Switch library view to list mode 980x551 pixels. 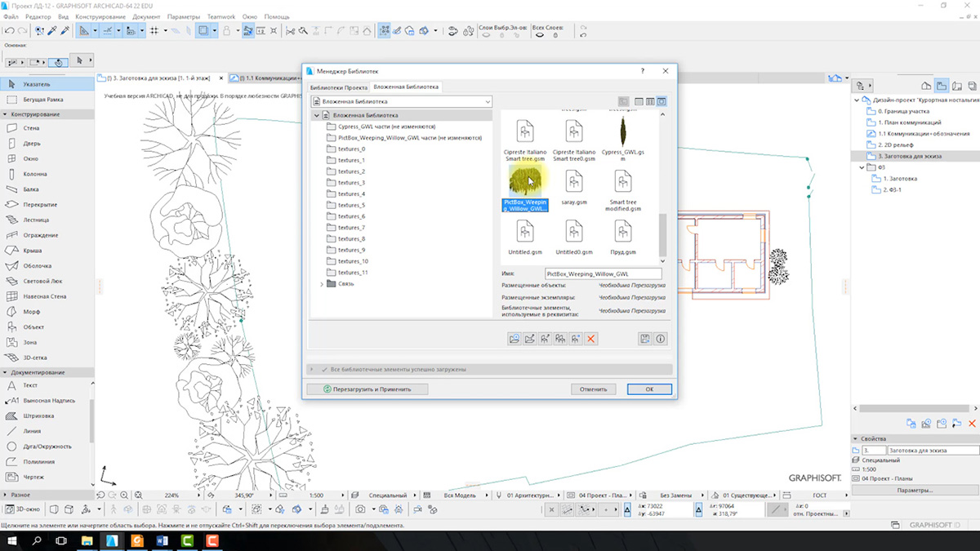(x=639, y=102)
